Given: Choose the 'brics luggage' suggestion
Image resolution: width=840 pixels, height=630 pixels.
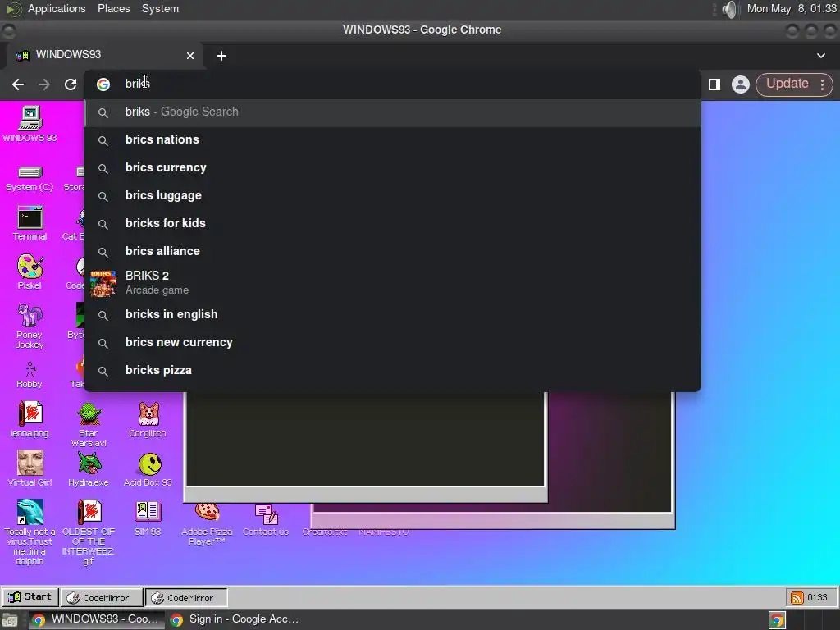Looking at the screenshot, I should coord(392,195).
